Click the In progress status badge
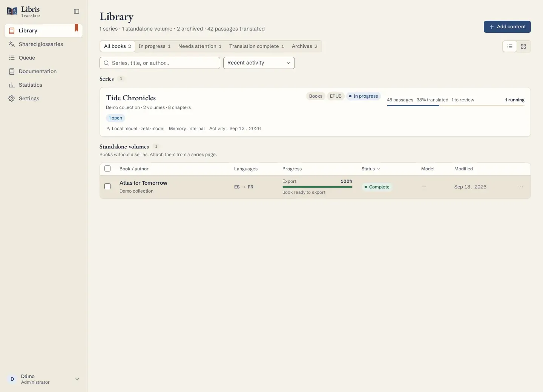The image size is (543, 392). click(364, 96)
